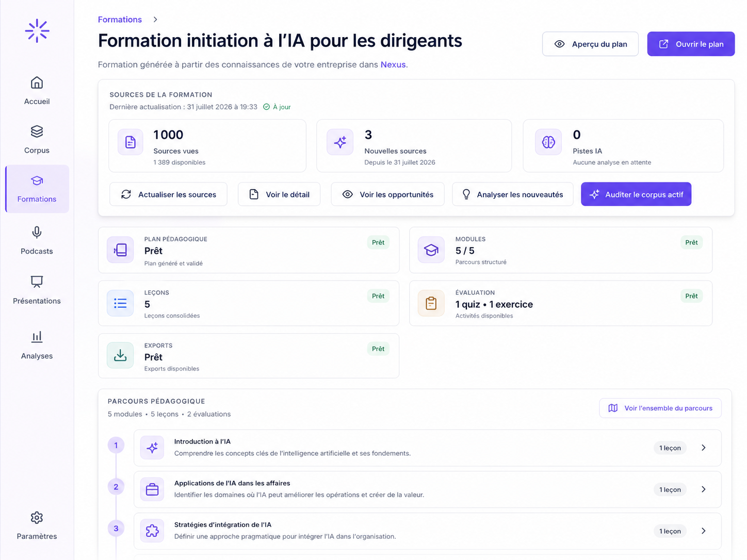Click the Dernière actualisation timestamp

183,107
